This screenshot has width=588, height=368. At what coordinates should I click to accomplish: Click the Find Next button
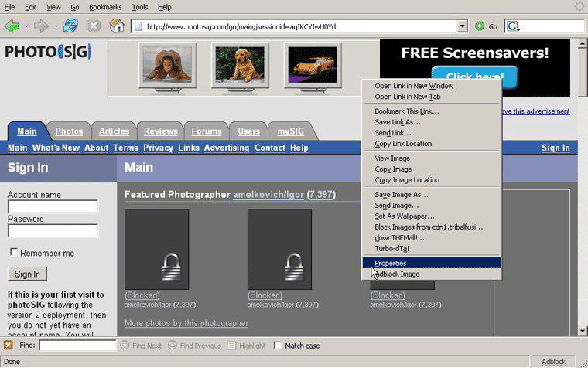coord(141,346)
